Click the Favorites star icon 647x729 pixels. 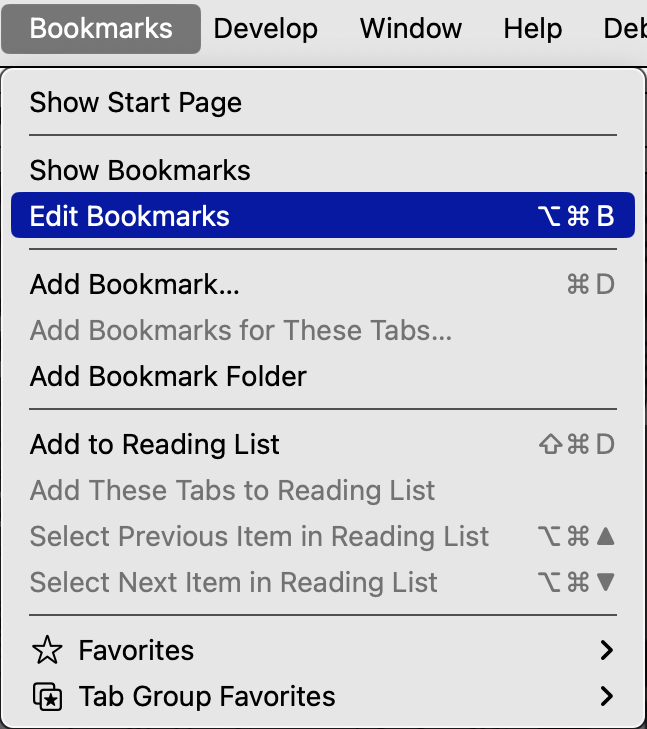click(x=47, y=650)
